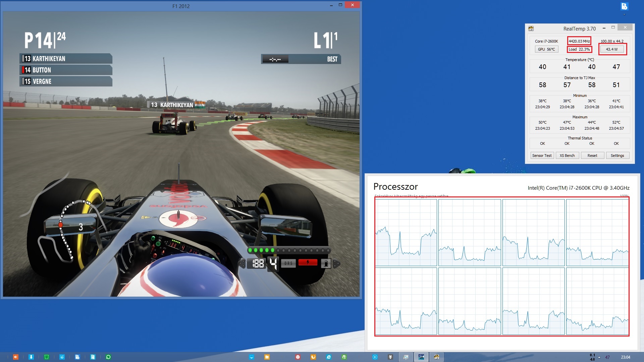Click the blue monitor-checkmark taskbar icon
The image size is (644, 362).
pos(62,357)
